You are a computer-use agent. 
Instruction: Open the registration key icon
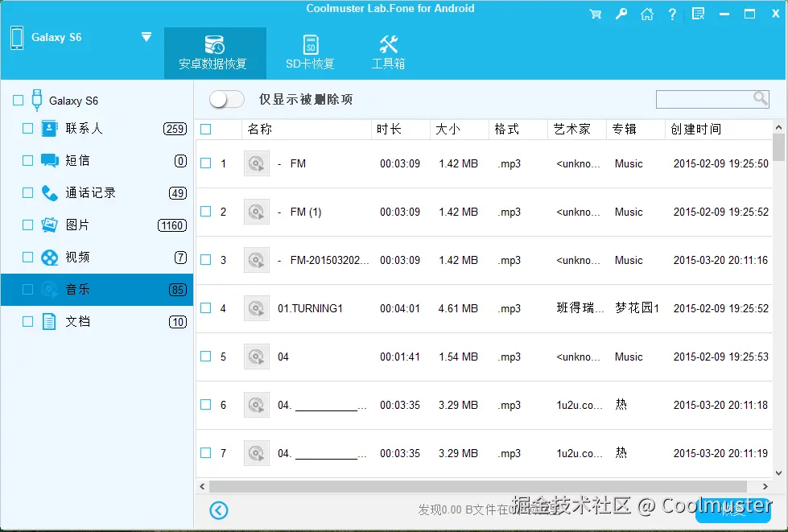tap(621, 14)
